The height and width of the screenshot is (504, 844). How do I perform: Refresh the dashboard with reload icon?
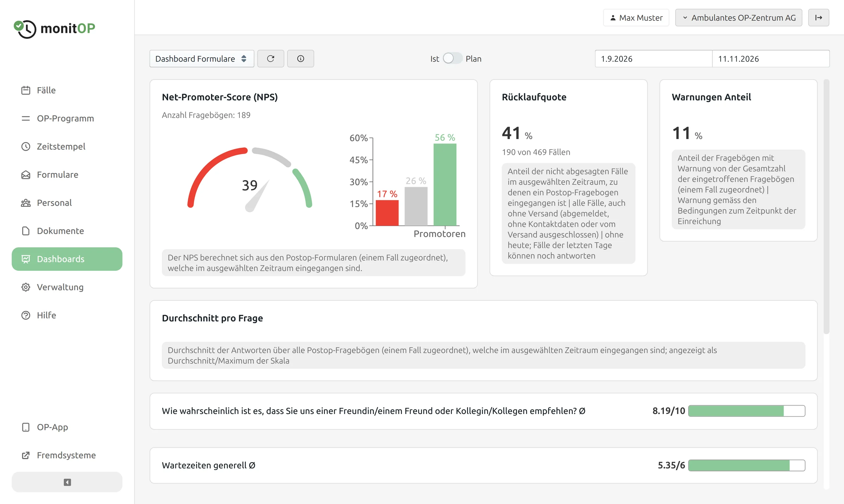[x=270, y=59]
